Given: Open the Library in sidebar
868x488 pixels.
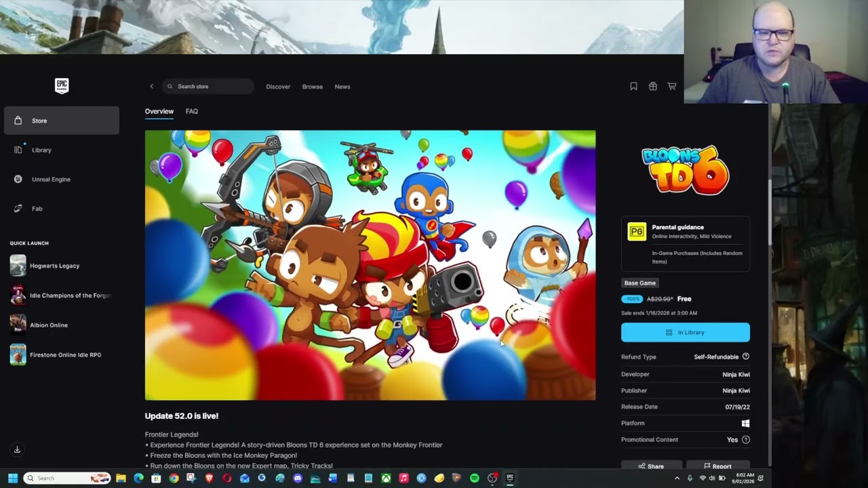Looking at the screenshot, I should point(61,150).
